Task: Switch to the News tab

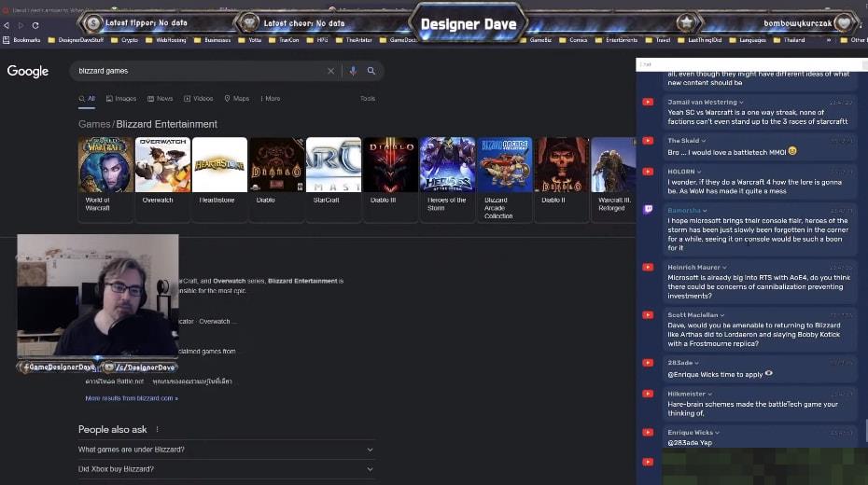Action: tap(160, 99)
